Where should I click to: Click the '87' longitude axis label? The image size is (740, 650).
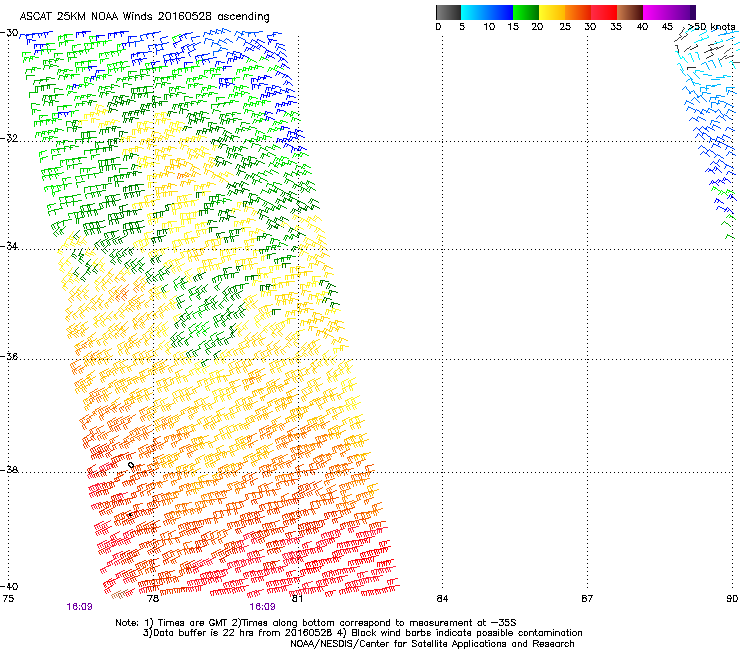[587, 599]
